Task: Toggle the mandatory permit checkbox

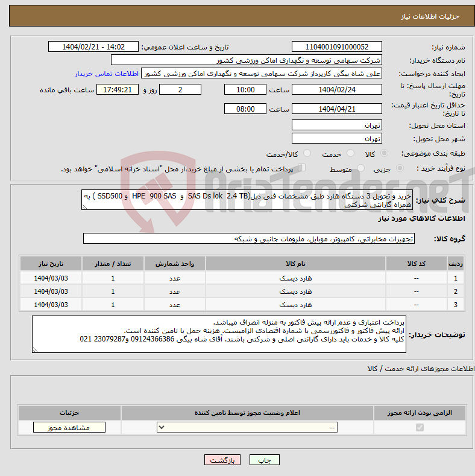Action: coord(420,427)
